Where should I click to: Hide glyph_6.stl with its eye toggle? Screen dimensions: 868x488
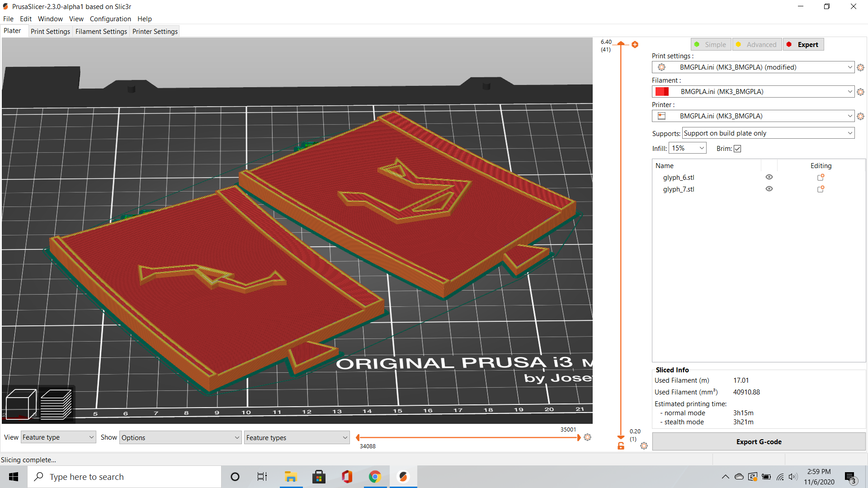click(x=769, y=177)
